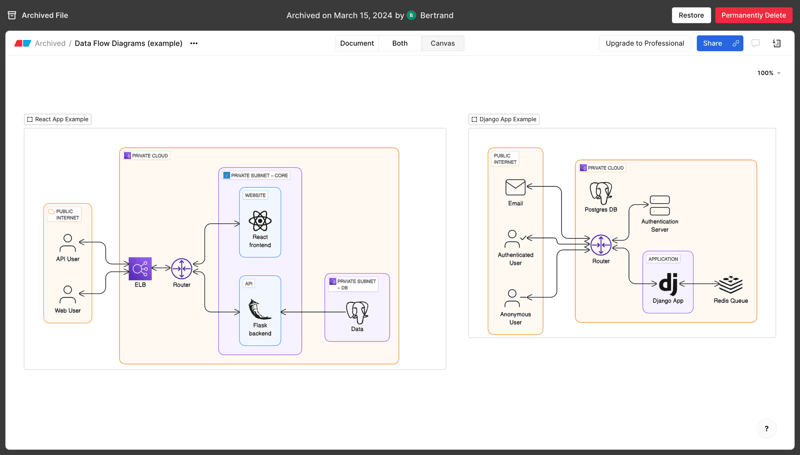Click the Restore button
The image size is (800, 455).
coord(691,15)
